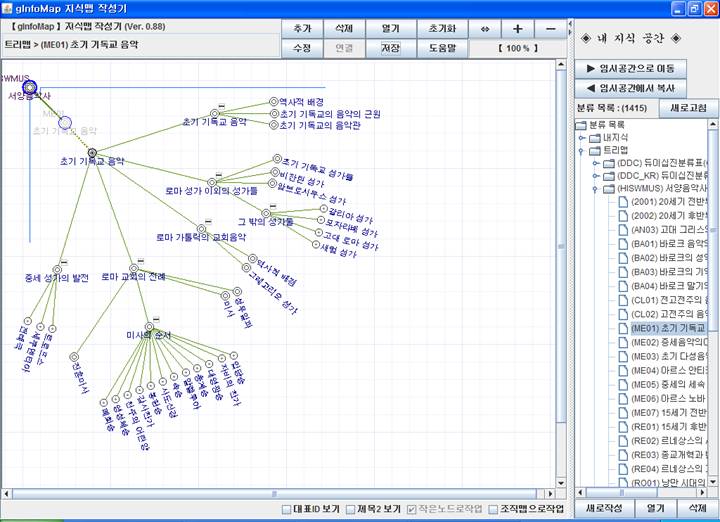The width and height of the screenshot is (720, 522).
Task: Enable the 대표ID 보기 checkbox
Action: (x=288, y=509)
